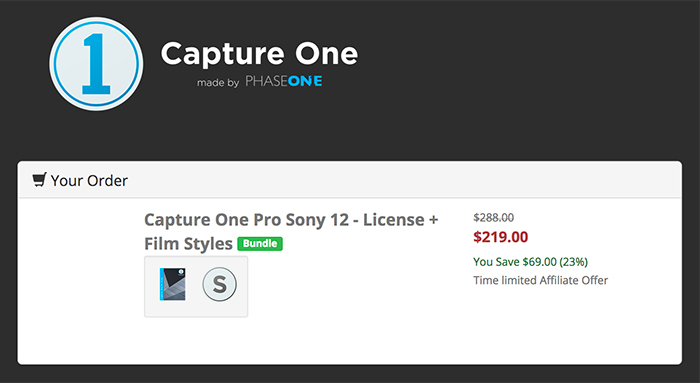Click the Phase One wordmark

point(284,81)
